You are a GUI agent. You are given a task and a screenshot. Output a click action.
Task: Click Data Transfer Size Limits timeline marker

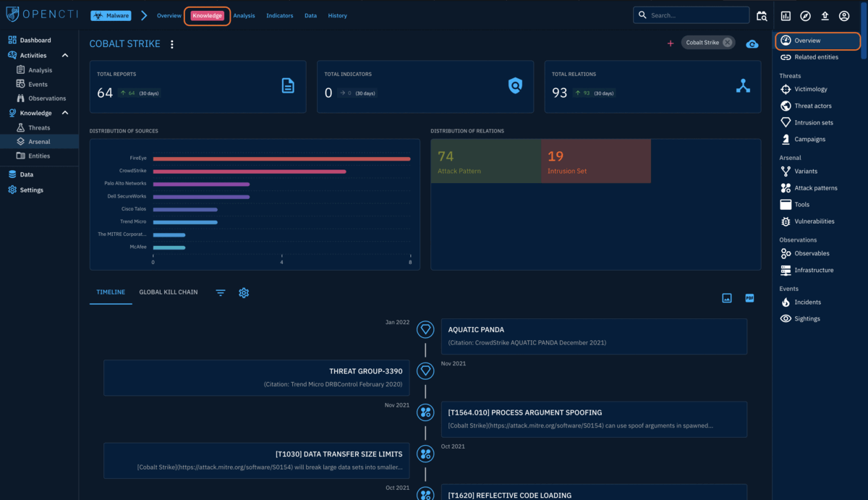click(x=426, y=454)
